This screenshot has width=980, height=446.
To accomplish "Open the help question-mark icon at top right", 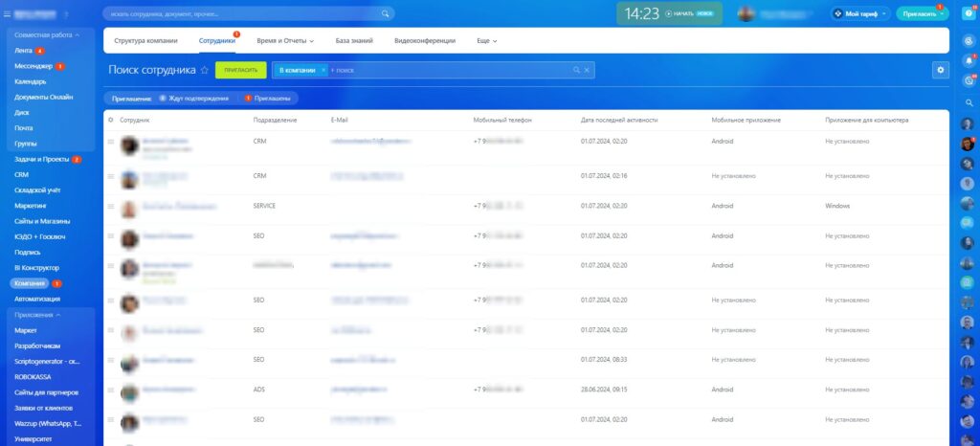I will point(969,13).
